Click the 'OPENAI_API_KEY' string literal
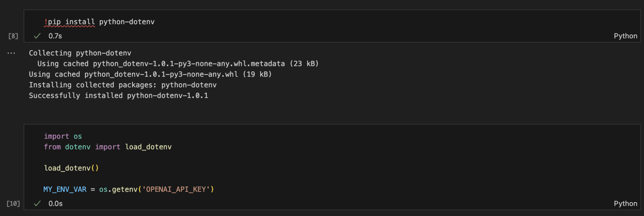 pyautogui.click(x=176, y=189)
